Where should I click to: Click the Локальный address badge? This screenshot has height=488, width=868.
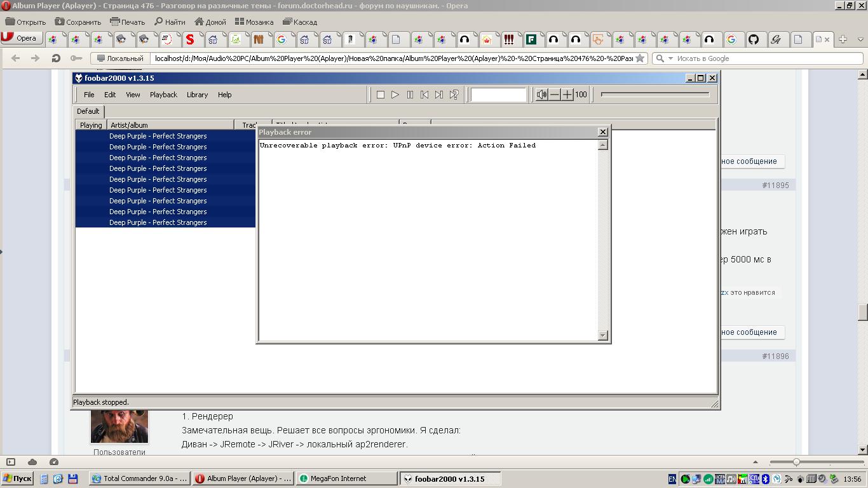[120, 58]
